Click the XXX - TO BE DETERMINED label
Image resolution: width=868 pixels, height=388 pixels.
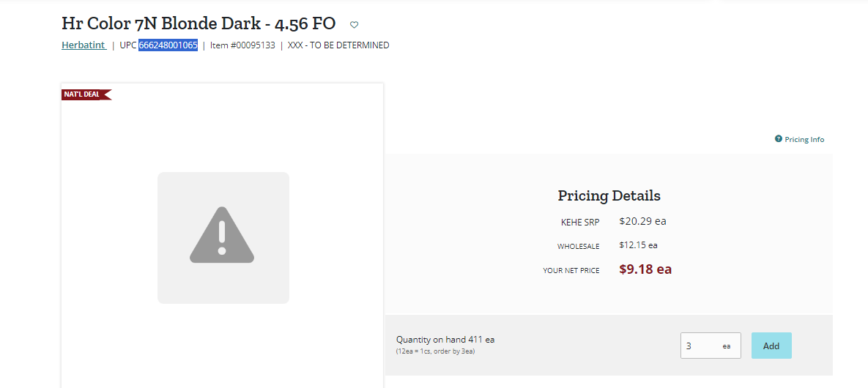[x=338, y=45]
